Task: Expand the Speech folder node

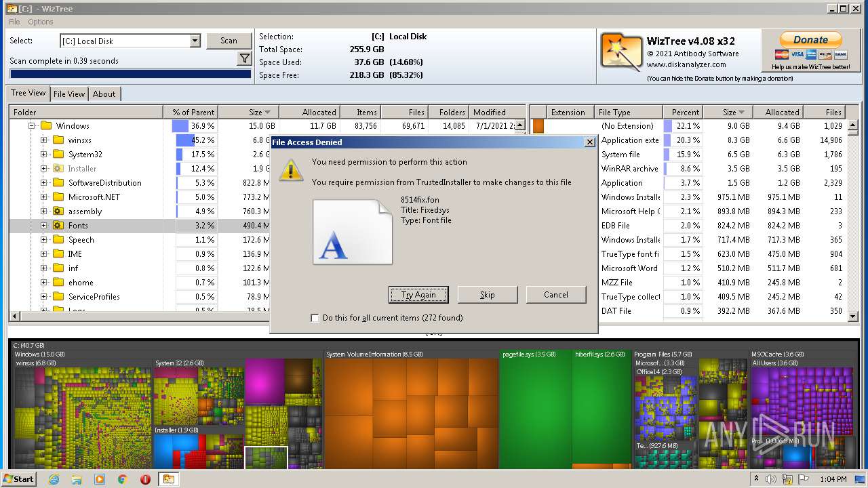Action: tap(43, 240)
